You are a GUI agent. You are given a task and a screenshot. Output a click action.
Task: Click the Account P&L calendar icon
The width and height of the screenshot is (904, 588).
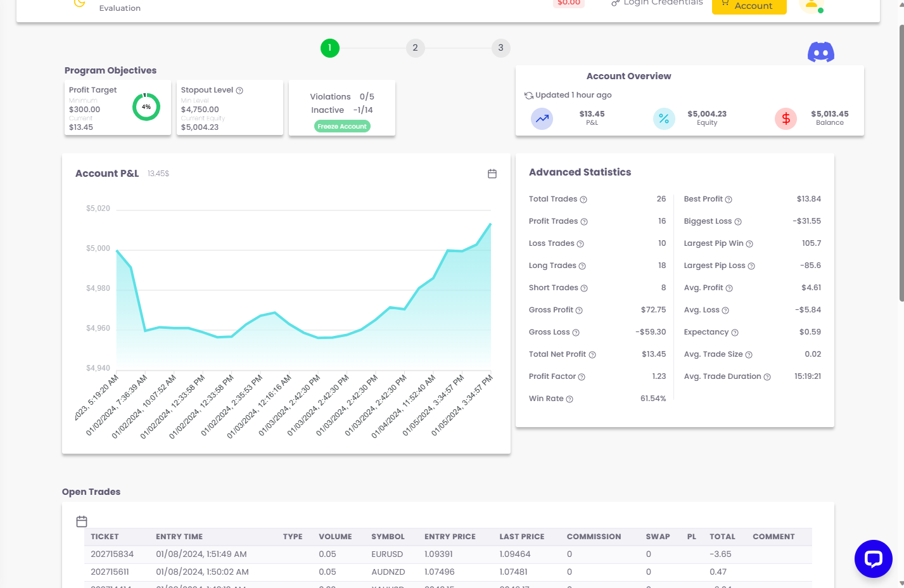pos(492,174)
